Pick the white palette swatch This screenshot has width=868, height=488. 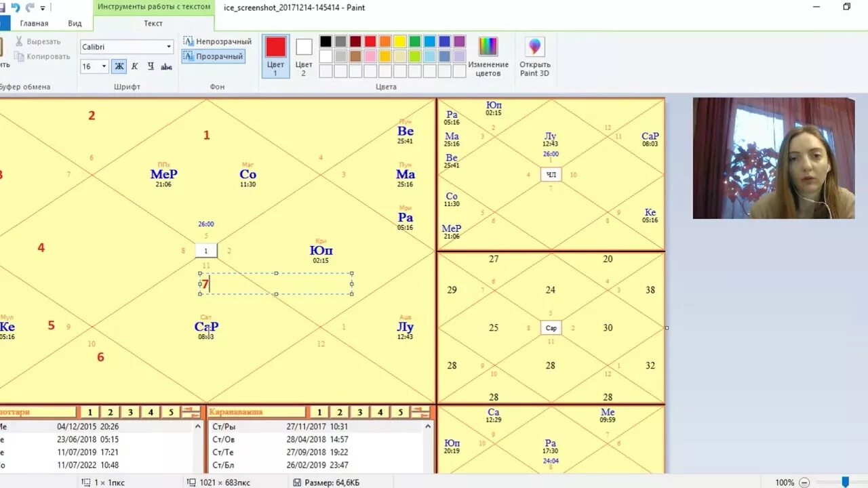tap(326, 56)
